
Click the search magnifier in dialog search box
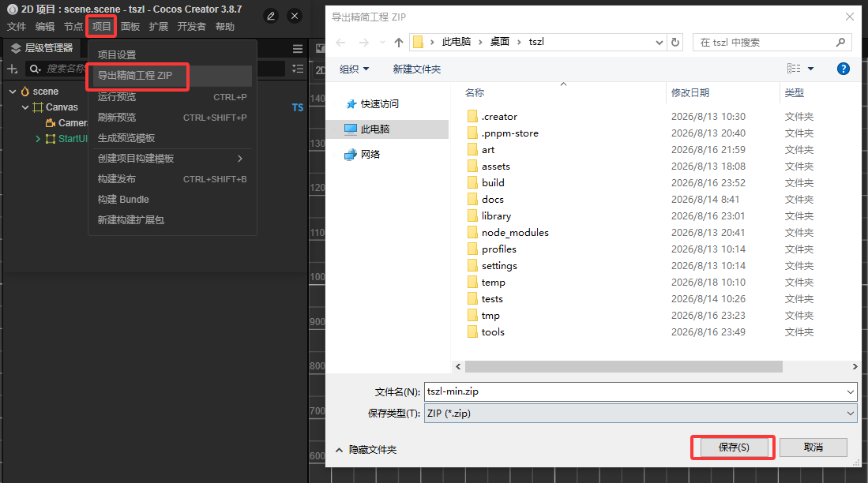840,42
